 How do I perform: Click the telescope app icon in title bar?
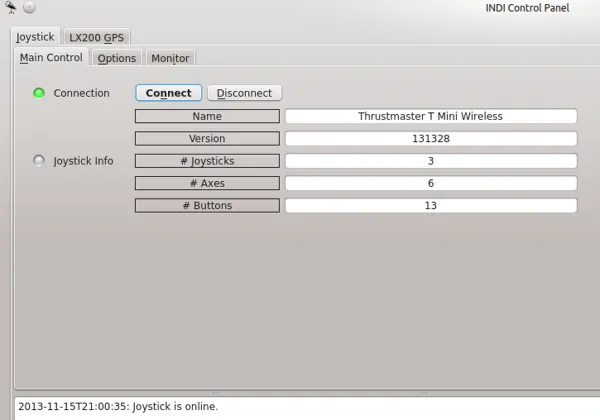[x=10, y=7]
